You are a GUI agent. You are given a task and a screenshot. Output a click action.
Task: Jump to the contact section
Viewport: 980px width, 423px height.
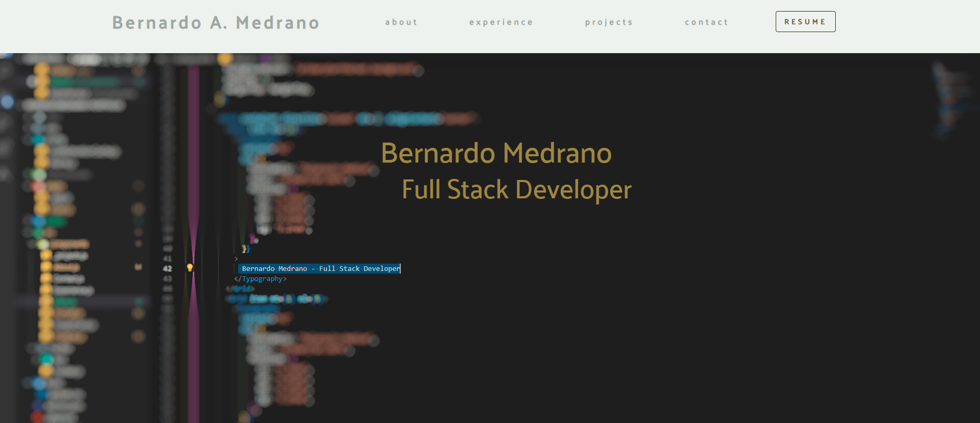[706, 22]
